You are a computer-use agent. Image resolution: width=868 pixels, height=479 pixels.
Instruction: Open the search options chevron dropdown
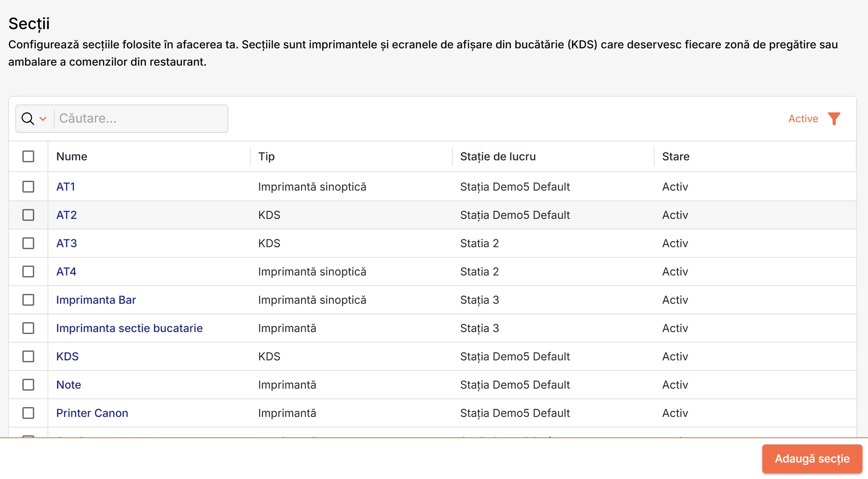(43, 119)
